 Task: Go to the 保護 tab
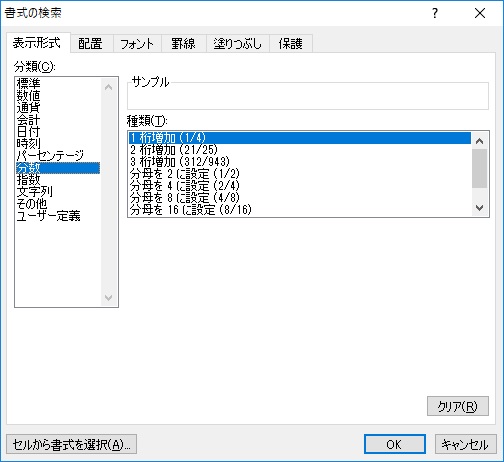click(x=291, y=44)
